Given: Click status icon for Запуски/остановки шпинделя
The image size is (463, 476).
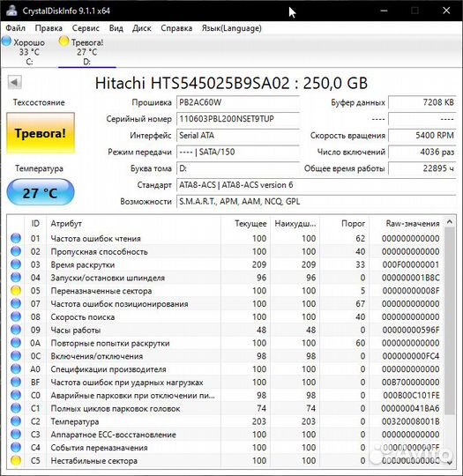Looking at the screenshot, I should [16, 278].
